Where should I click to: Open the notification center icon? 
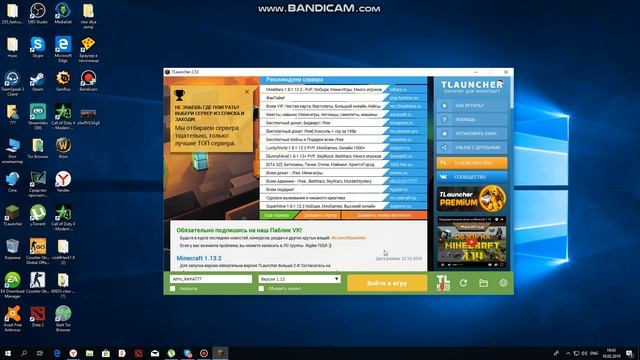point(629,353)
